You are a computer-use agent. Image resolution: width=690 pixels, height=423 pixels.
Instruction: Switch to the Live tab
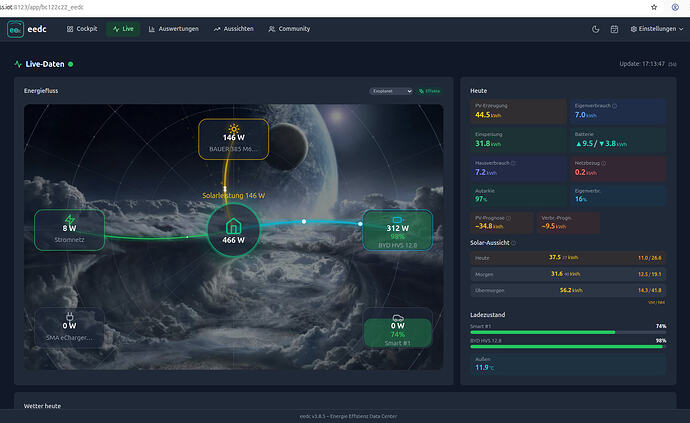pos(123,29)
